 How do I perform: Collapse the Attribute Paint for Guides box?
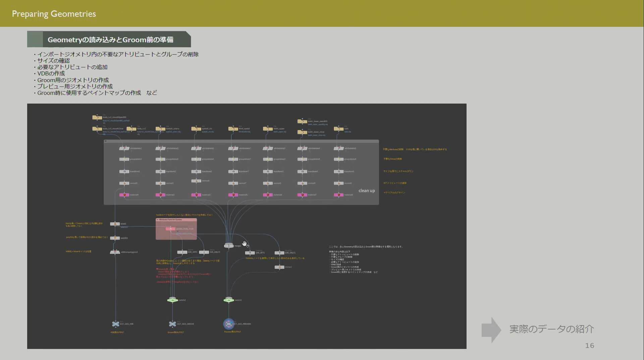coord(158,220)
